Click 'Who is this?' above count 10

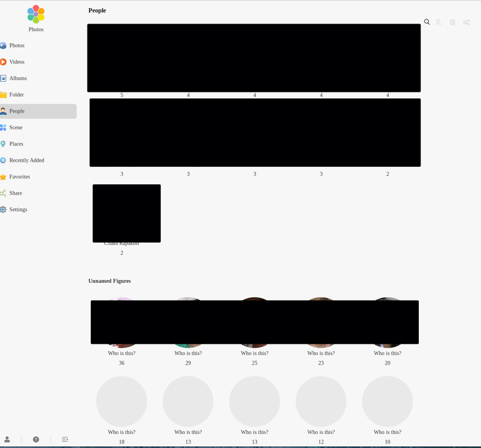[x=387, y=432]
